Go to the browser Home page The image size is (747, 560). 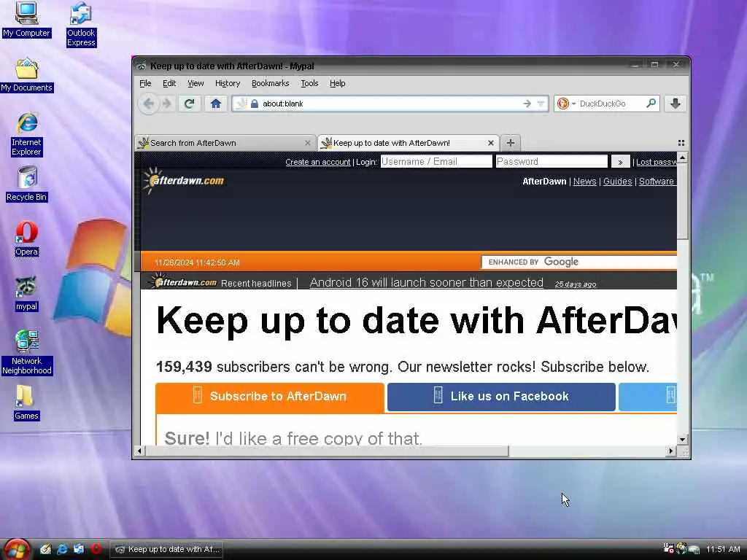[216, 104]
